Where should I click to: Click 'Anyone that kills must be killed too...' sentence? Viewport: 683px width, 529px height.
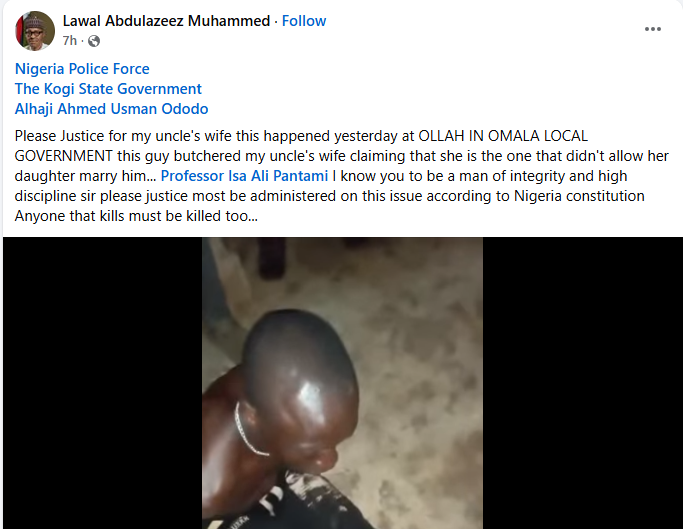click(136, 216)
